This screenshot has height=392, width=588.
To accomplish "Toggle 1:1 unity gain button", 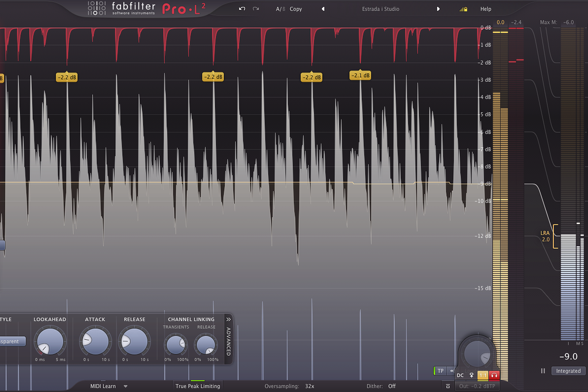I will click(x=483, y=375).
